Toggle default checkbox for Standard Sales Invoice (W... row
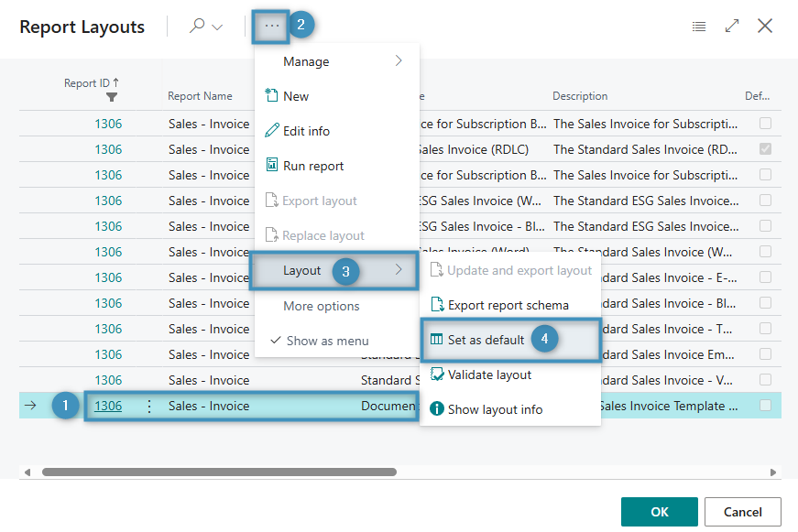The width and height of the screenshot is (798, 532). click(x=765, y=251)
